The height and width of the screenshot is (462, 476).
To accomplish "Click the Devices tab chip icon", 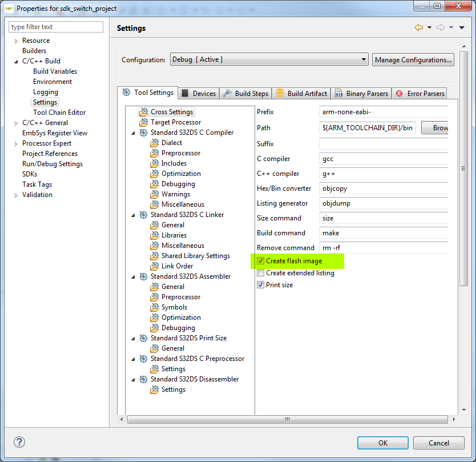I will [185, 93].
